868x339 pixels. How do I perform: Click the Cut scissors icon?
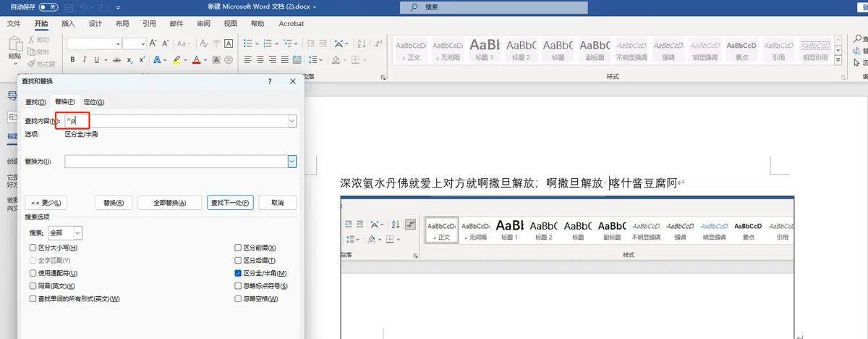click(x=30, y=40)
